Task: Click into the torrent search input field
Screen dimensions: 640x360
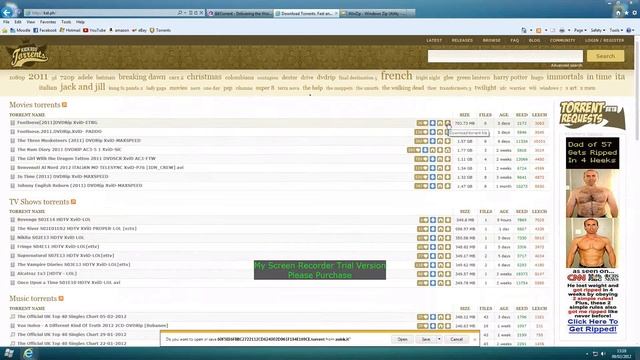Action: tap(505, 56)
